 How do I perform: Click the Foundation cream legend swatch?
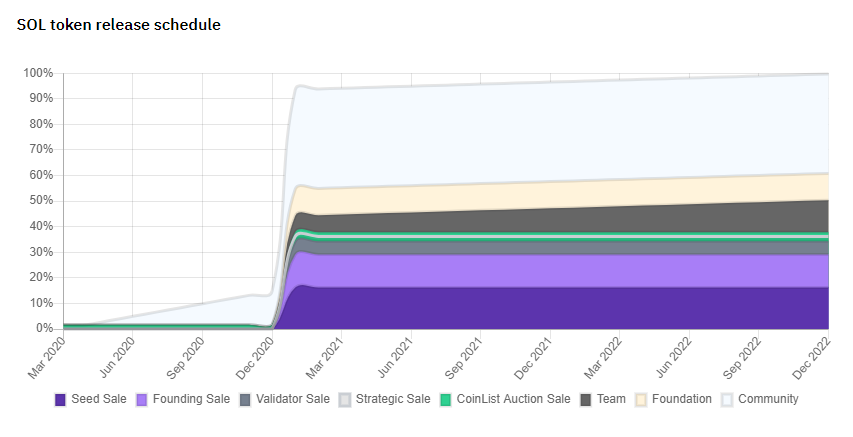641,400
